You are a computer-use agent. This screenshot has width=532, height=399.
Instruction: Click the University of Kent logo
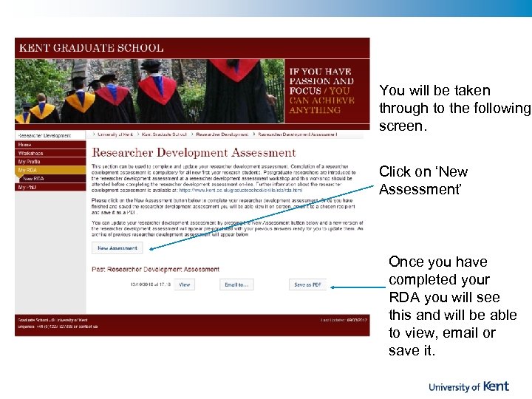coord(468,386)
